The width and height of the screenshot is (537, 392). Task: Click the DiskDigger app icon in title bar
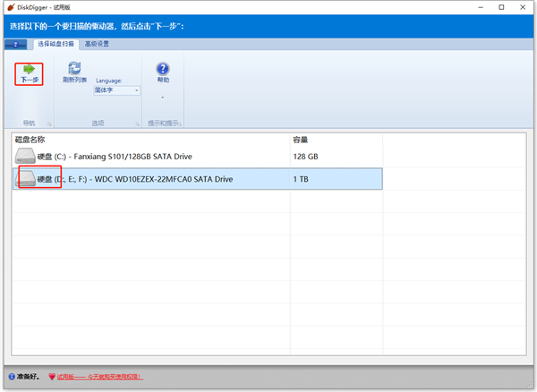click(x=9, y=7)
